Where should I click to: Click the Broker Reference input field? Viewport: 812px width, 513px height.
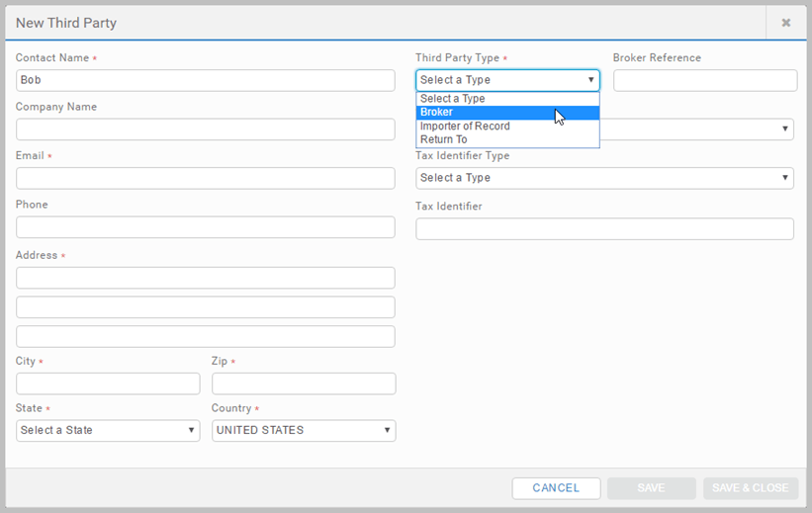pyautogui.click(x=705, y=81)
